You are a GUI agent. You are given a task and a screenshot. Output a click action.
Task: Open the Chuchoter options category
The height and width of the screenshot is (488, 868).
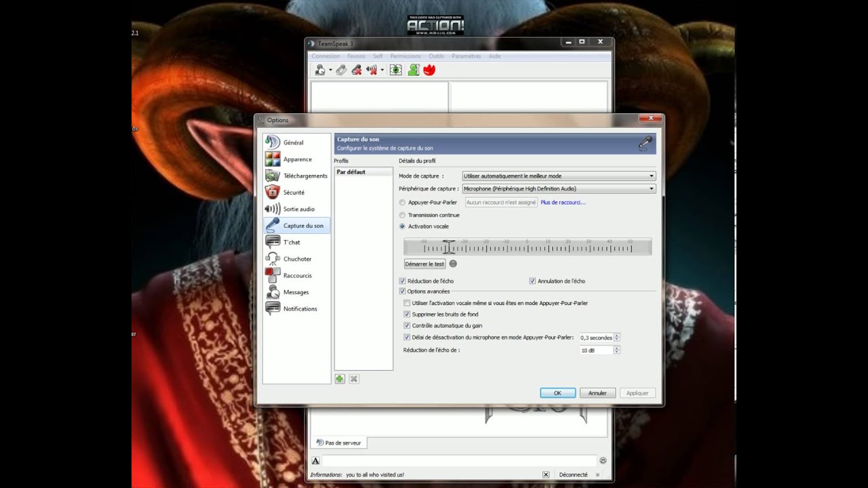[297, 259]
